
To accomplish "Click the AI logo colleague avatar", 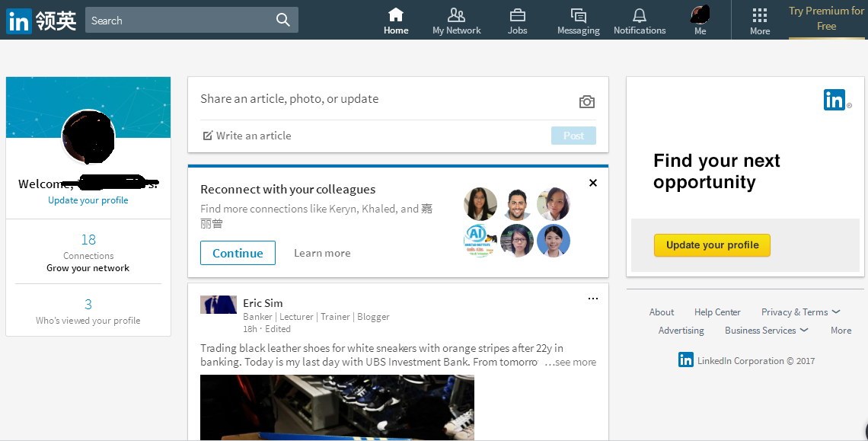I will point(480,241).
